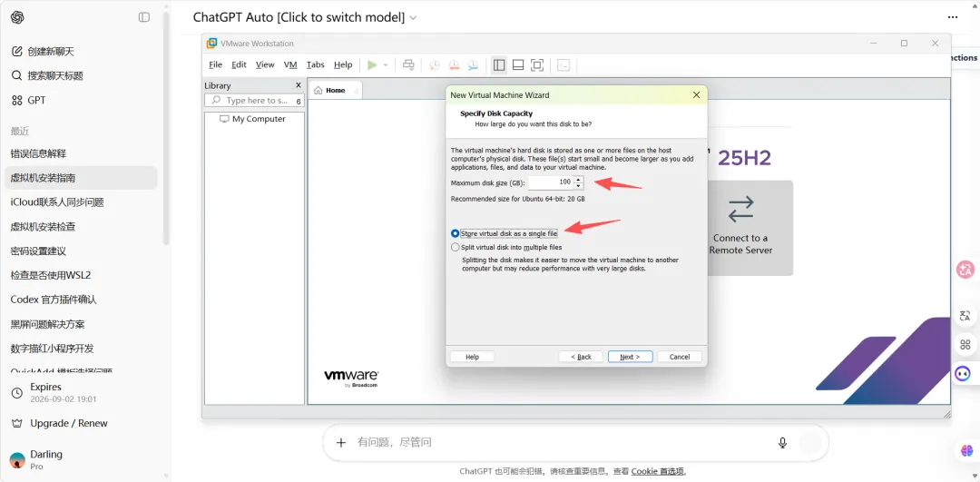Close the New Virtual Machine Wizard dialog

pos(696,95)
